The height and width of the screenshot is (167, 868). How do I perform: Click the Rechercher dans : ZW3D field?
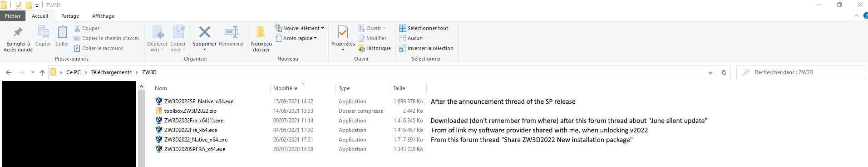coord(801,72)
